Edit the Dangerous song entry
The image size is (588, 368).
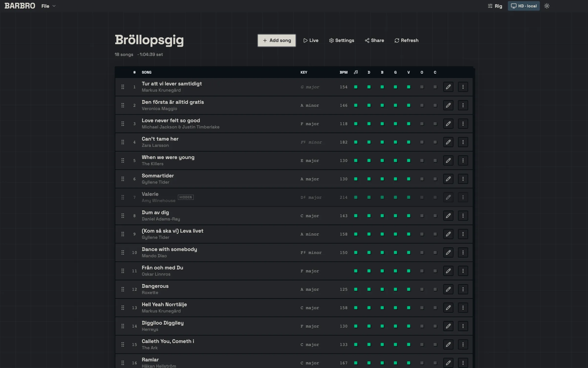click(x=448, y=289)
